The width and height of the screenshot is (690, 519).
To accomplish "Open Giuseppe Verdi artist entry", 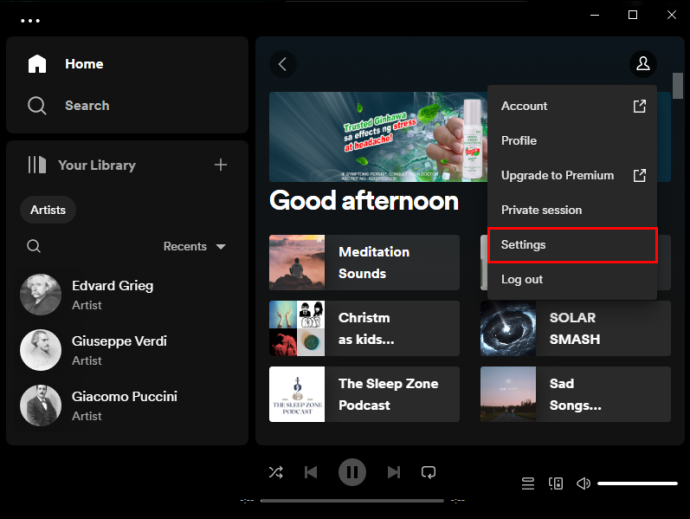I will [128, 350].
